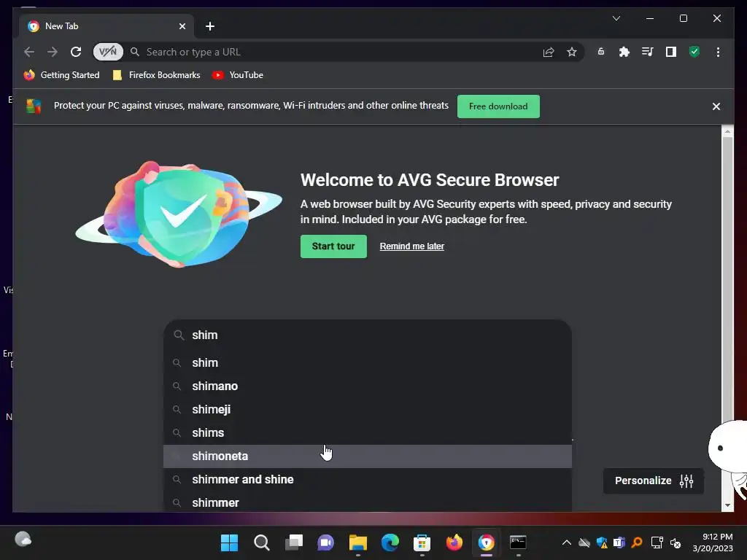Open the orange magnifier tray icon
747x560 pixels.
point(637,542)
